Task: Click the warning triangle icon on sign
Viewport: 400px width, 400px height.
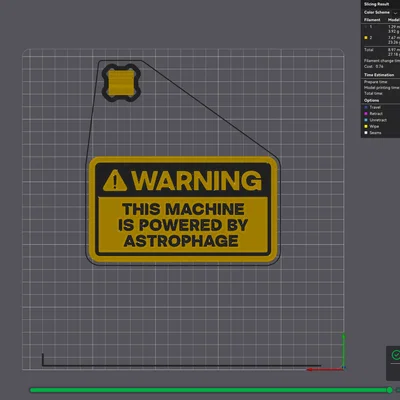Action: coord(115,181)
